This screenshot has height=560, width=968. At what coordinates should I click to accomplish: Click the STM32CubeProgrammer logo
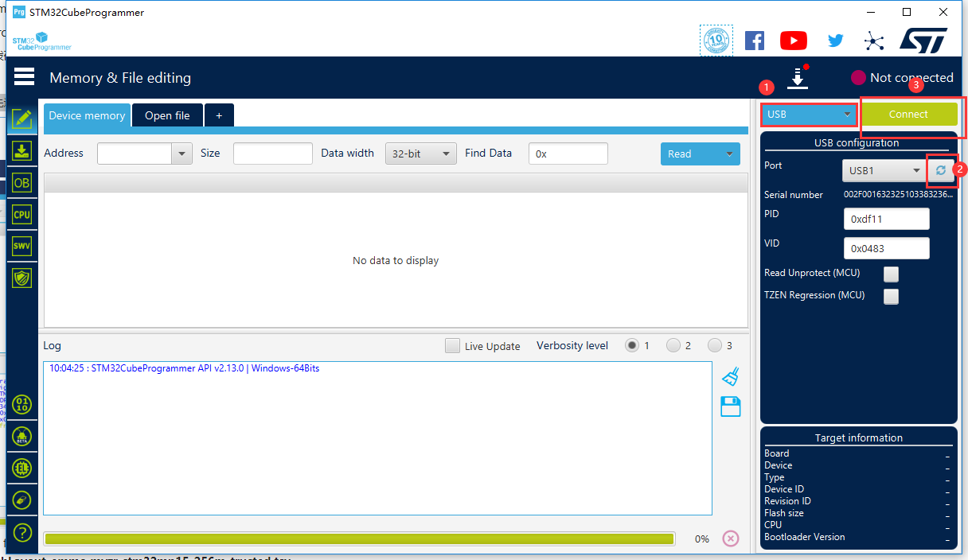41,41
